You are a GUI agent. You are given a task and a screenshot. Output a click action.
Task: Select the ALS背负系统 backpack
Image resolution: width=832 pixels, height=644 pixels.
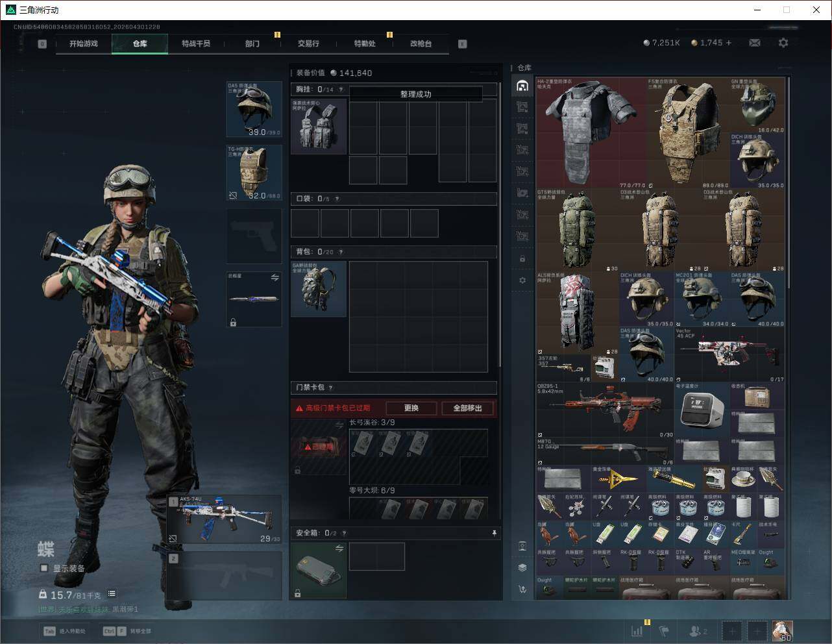click(x=578, y=313)
